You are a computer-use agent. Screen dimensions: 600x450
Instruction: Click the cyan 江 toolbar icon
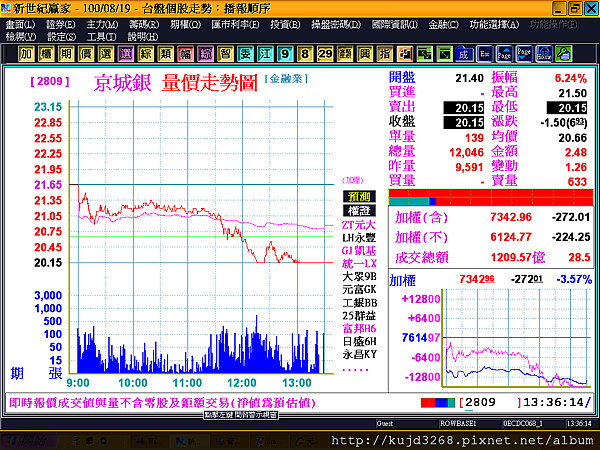(x=265, y=54)
